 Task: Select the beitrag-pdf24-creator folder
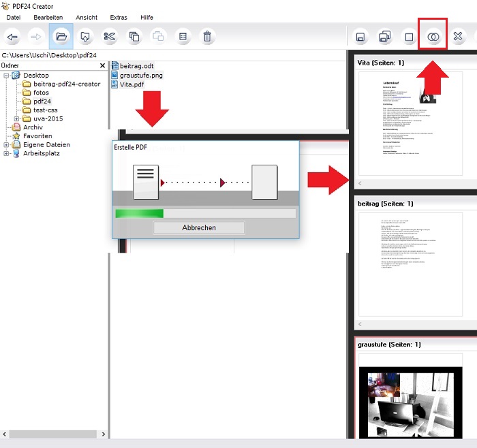67,84
